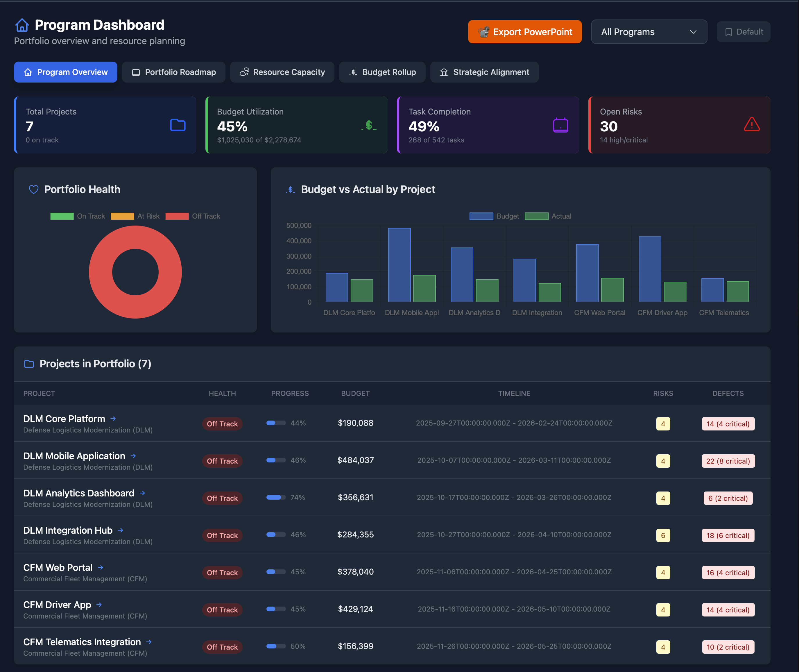This screenshot has width=799, height=672.
Task: Open the DLM Analytics Dashboard project link
Action: pyautogui.click(x=78, y=493)
